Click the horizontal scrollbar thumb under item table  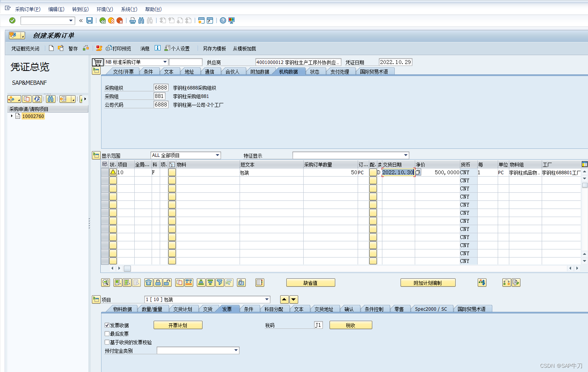tap(127, 268)
